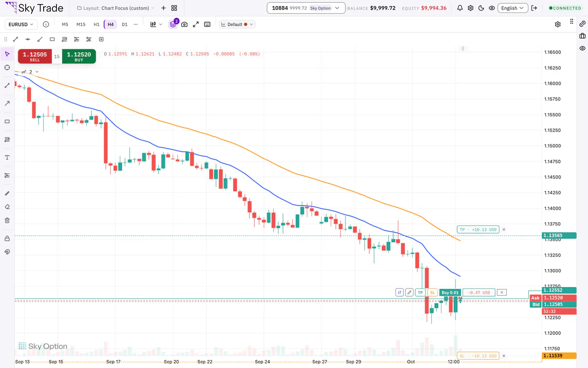Toggle the lock drawings icon in the left sidebar
This screenshot has width=588, height=368.
[7, 238]
